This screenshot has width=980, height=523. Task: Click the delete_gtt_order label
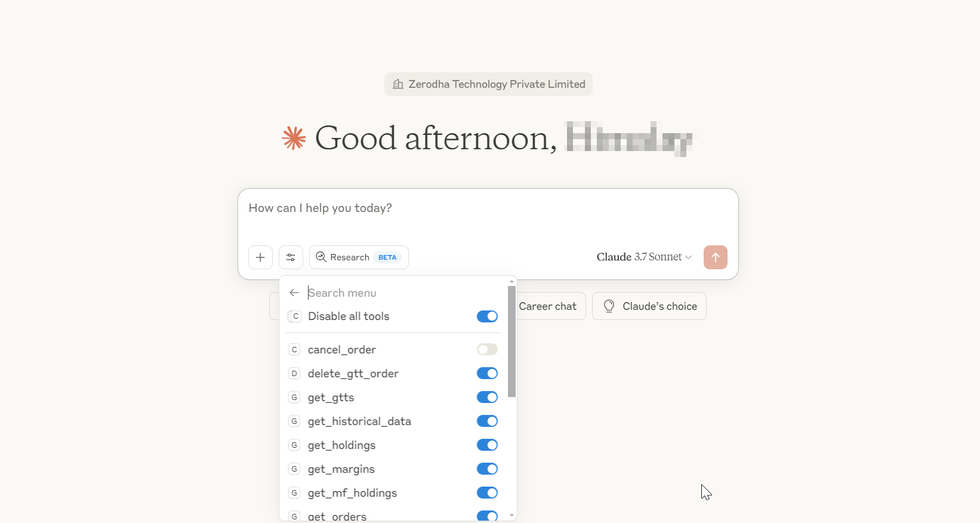click(353, 374)
